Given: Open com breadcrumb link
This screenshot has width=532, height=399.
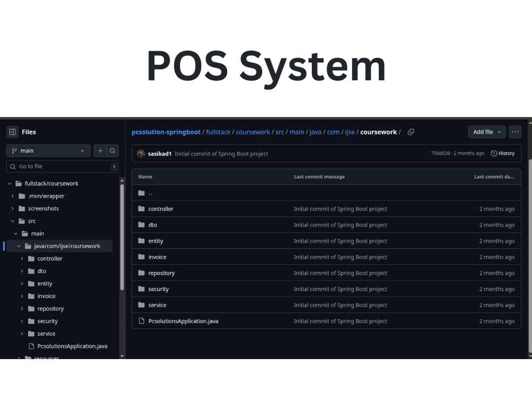Looking at the screenshot, I should (333, 132).
